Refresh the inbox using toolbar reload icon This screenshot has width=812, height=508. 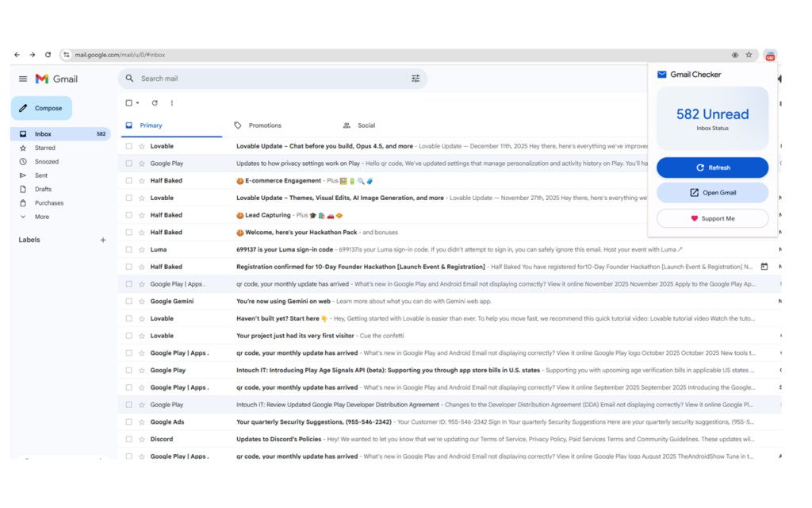[155, 103]
